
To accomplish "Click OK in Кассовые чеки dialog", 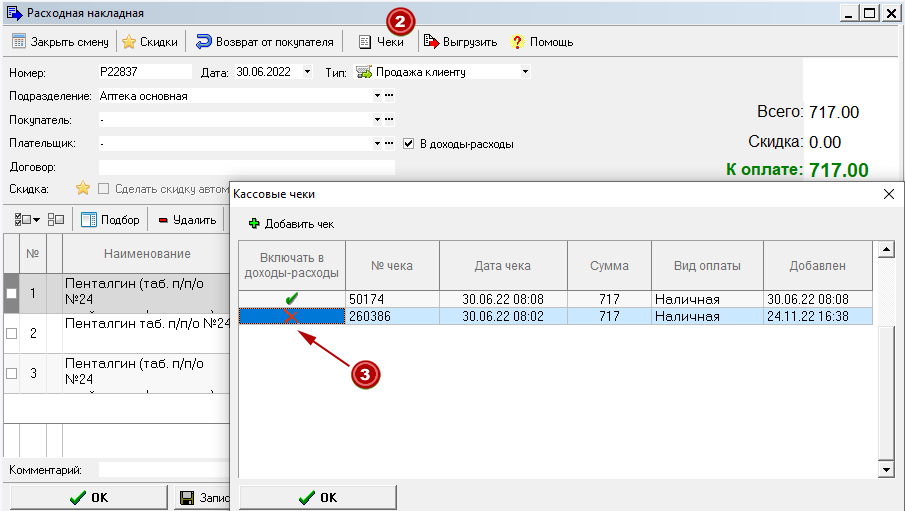I will pos(318,498).
